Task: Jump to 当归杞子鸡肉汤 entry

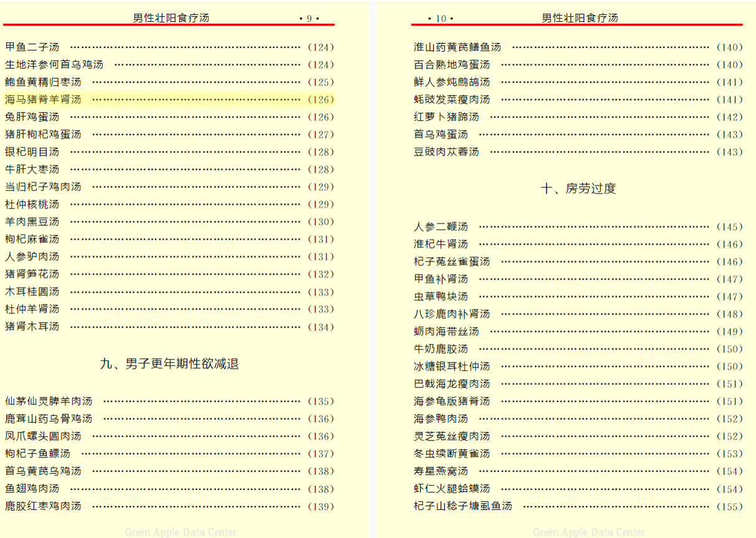Action: pyautogui.click(x=44, y=187)
